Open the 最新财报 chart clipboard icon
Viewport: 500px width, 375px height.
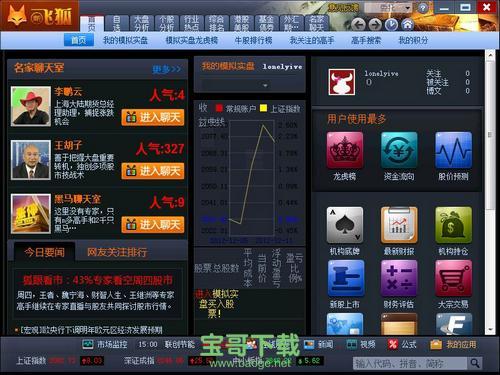coord(399,225)
